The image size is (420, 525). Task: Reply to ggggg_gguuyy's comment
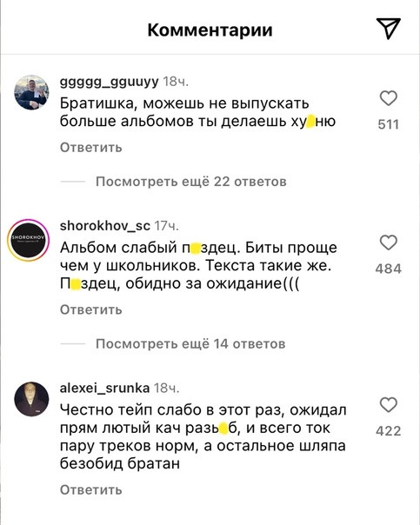[91, 148]
